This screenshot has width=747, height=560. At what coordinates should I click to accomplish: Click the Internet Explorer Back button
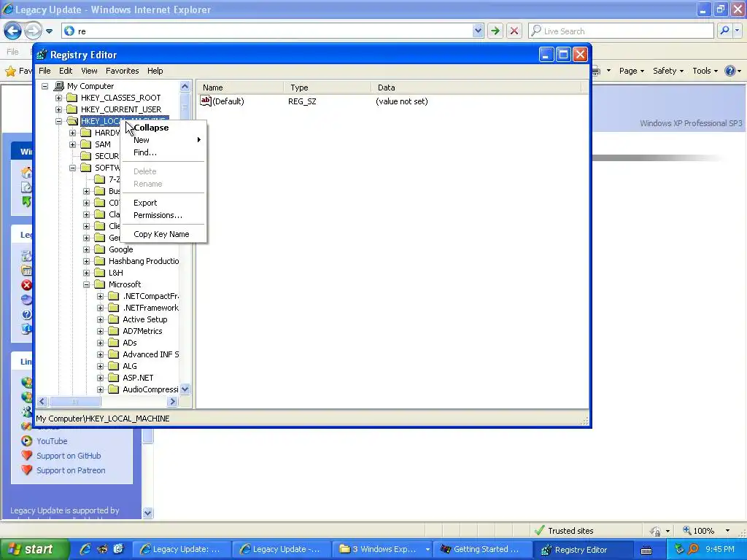tap(13, 31)
